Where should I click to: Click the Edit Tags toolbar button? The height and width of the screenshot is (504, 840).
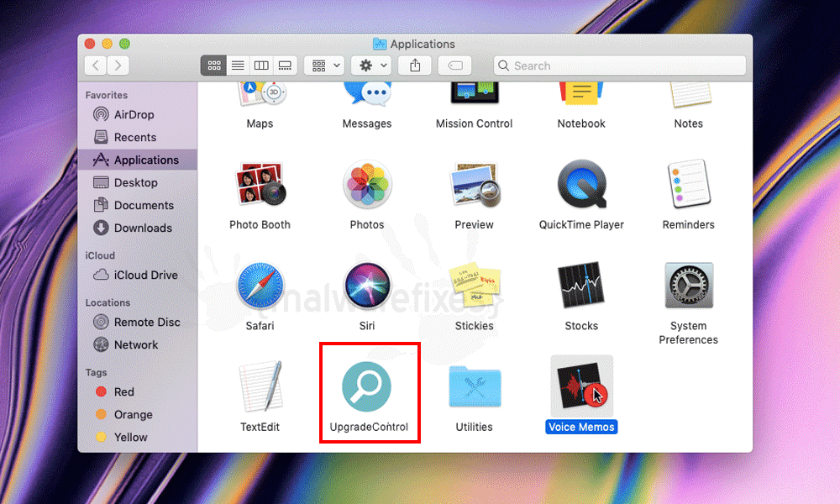(x=454, y=66)
